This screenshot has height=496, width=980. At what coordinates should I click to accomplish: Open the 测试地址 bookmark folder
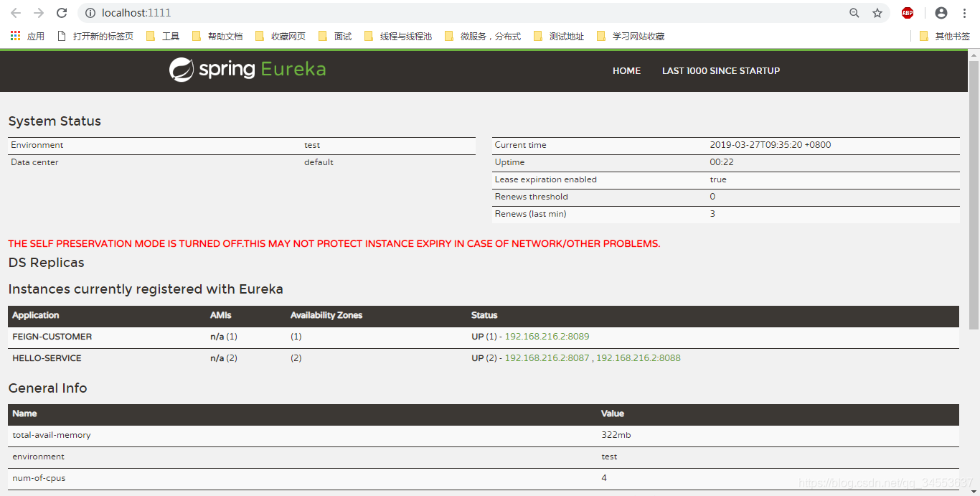(559, 36)
